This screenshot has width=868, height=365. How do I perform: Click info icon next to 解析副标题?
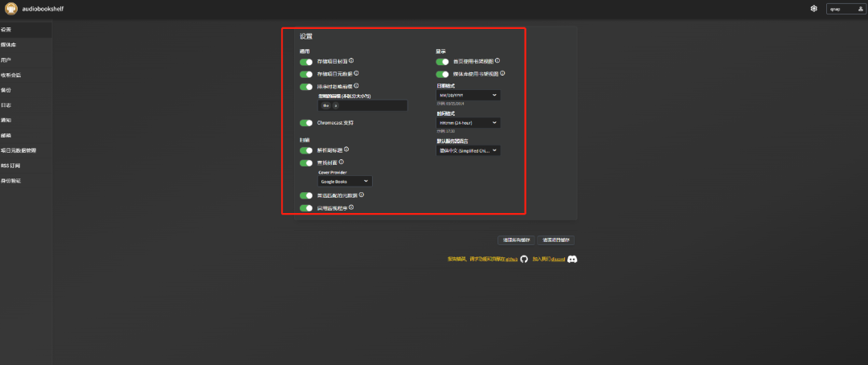(x=346, y=150)
